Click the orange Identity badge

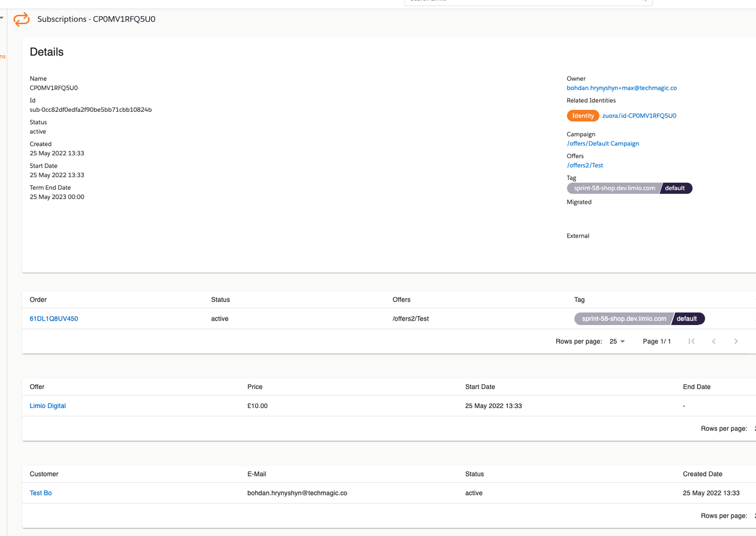pyautogui.click(x=582, y=116)
